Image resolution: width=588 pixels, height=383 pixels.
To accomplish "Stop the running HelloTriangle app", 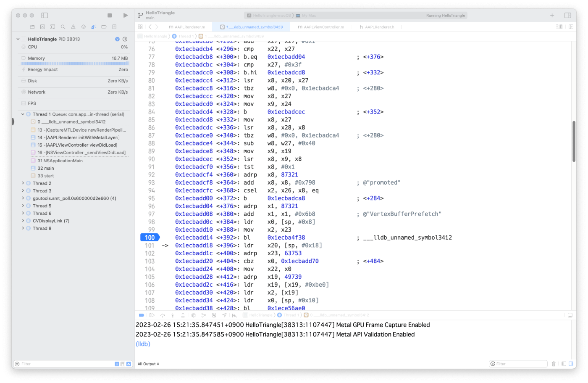I will [x=110, y=15].
